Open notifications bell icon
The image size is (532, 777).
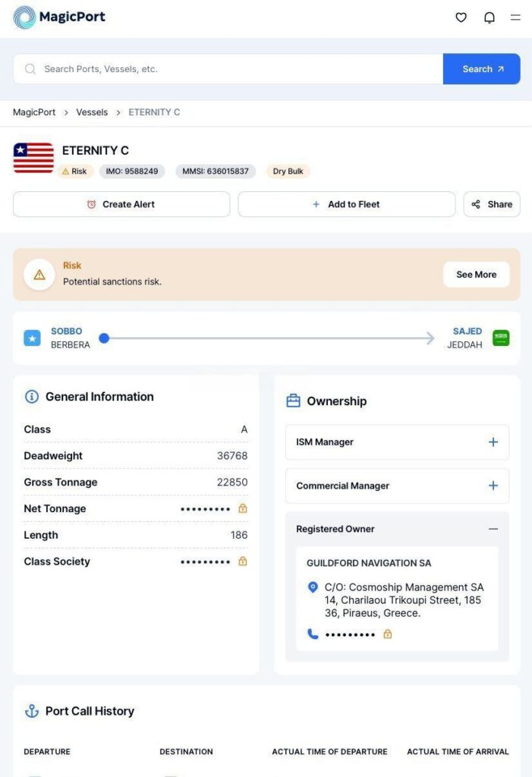click(490, 17)
